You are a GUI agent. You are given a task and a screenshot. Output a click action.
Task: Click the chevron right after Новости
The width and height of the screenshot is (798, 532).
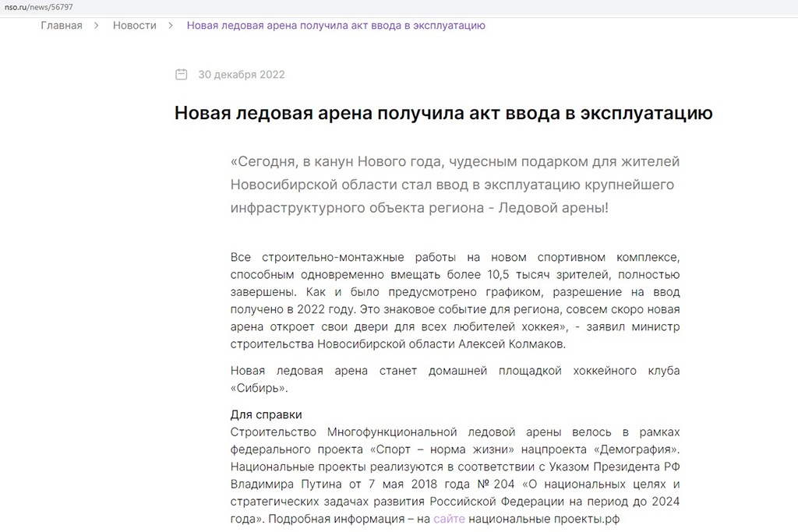[171, 26]
